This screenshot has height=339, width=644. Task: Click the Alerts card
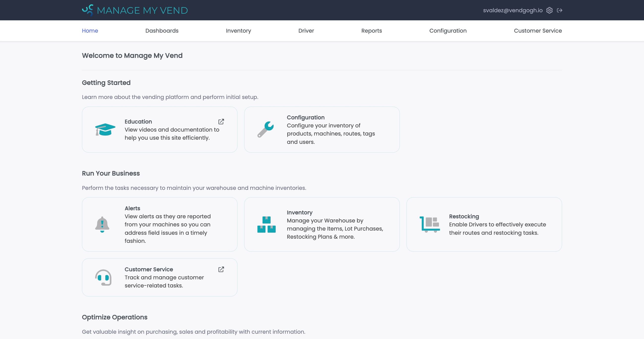[x=160, y=224]
